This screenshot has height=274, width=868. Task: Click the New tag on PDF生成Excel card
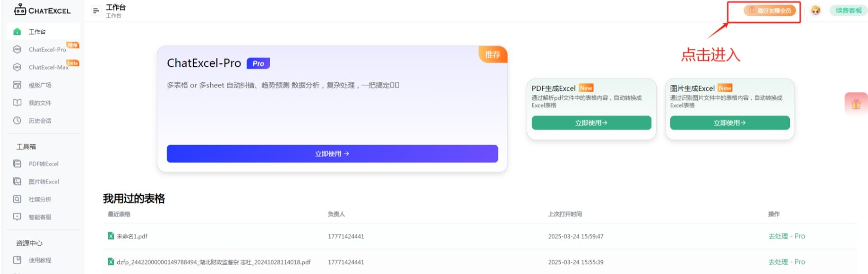click(586, 88)
